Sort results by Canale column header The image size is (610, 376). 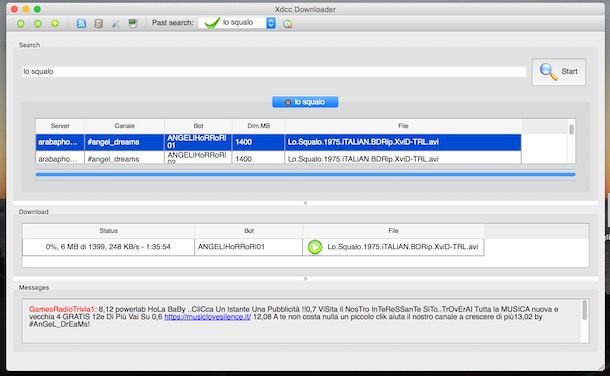[x=124, y=126]
